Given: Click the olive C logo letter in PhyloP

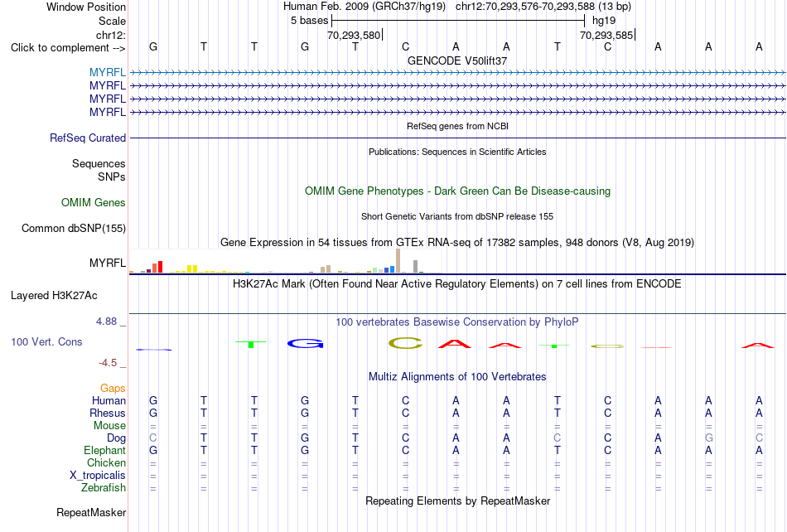Looking at the screenshot, I should 406,343.
